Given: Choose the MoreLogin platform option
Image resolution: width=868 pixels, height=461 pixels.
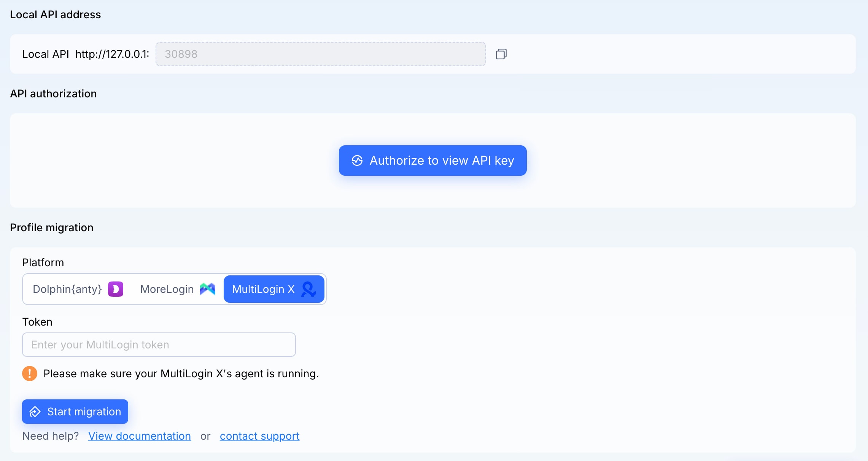Looking at the screenshot, I should coord(167,289).
